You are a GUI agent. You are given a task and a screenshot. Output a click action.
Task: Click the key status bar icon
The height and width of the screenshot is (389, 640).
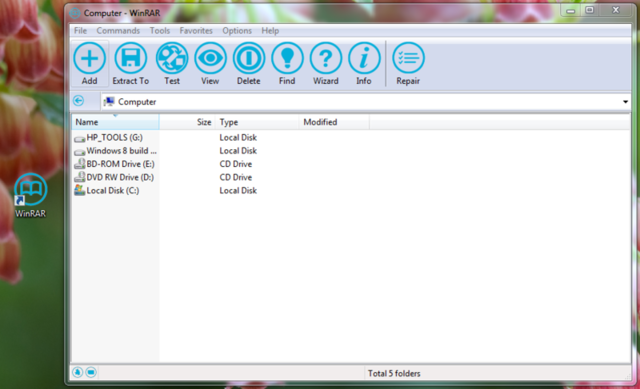(91, 372)
